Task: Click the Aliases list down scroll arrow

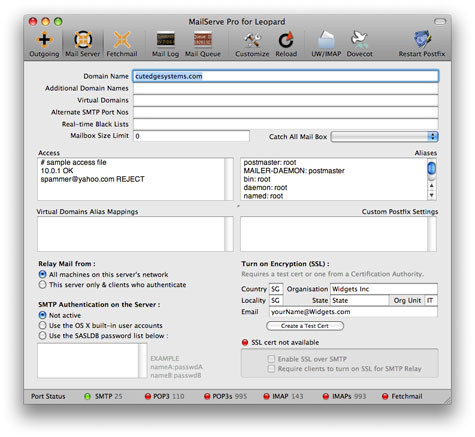Action: coord(432,195)
